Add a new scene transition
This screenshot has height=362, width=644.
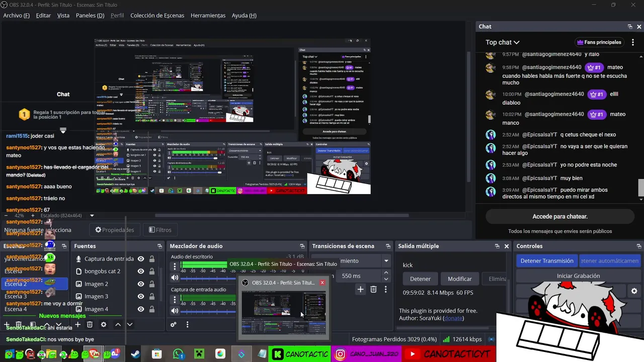click(x=360, y=289)
